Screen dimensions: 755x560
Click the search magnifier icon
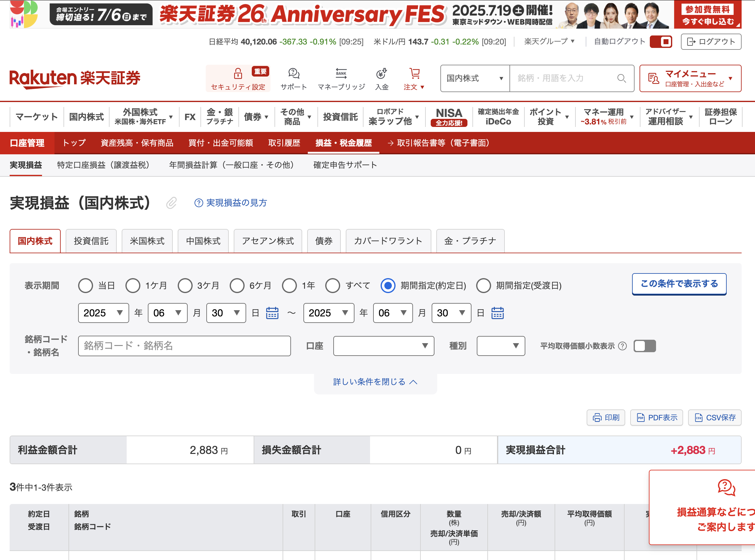click(x=621, y=78)
